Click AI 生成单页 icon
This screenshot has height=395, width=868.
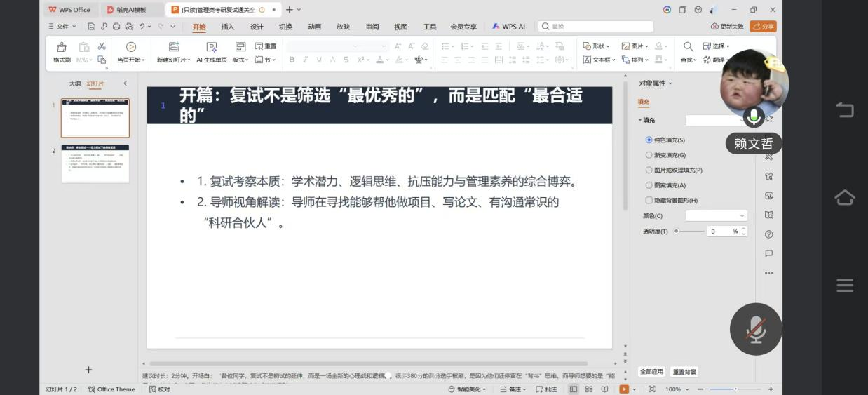tap(211, 47)
